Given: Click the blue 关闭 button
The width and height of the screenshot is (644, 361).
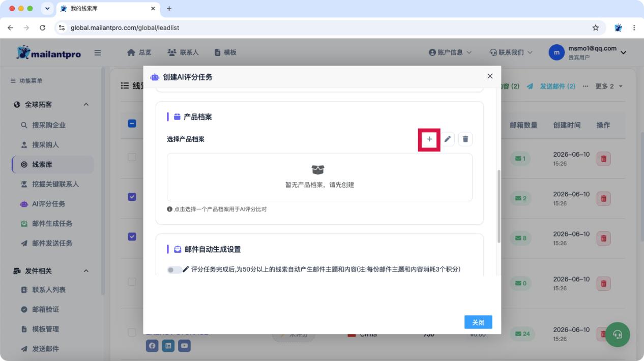Looking at the screenshot, I should pyautogui.click(x=478, y=322).
